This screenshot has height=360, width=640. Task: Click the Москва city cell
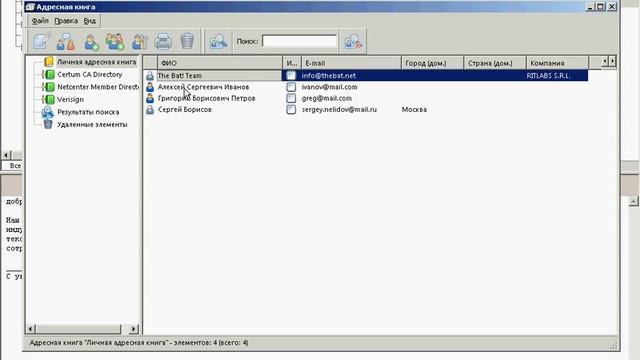(414, 109)
